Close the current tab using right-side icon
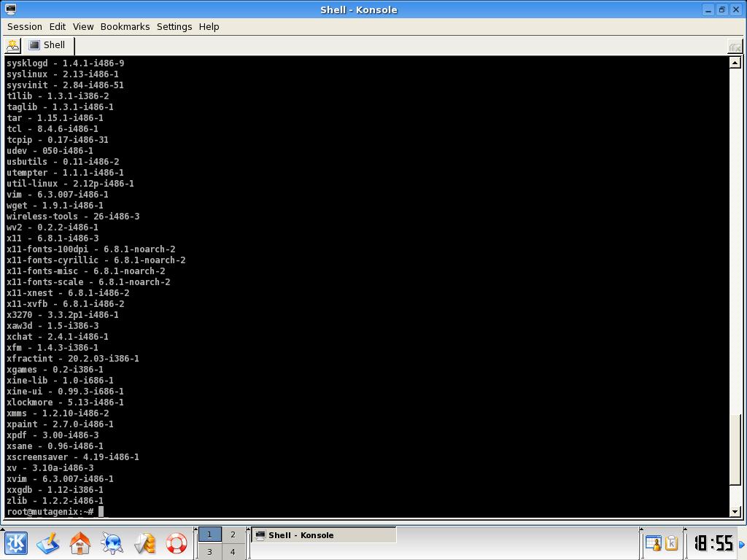This screenshot has width=747, height=560. (735, 47)
